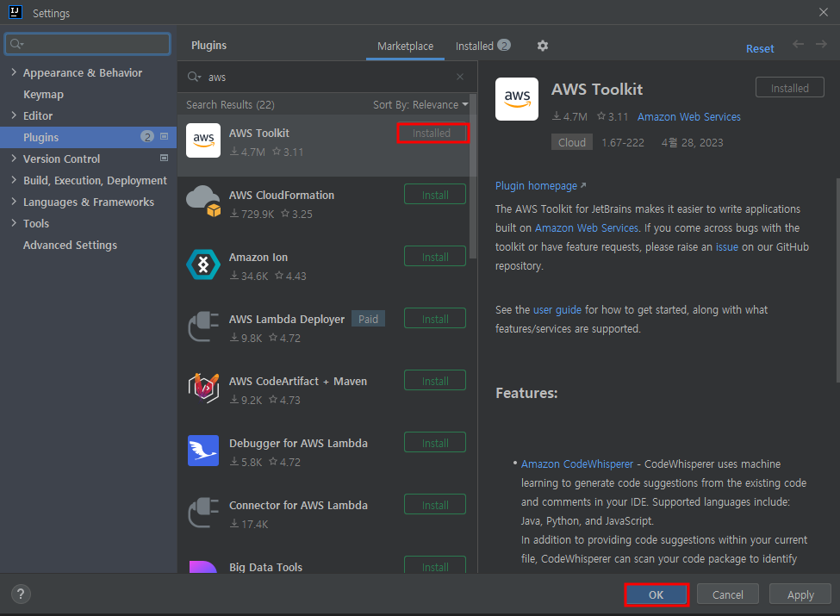Click the Connector for AWS Lambda icon
This screenshot has height=616, width=840.
(203, 513)
